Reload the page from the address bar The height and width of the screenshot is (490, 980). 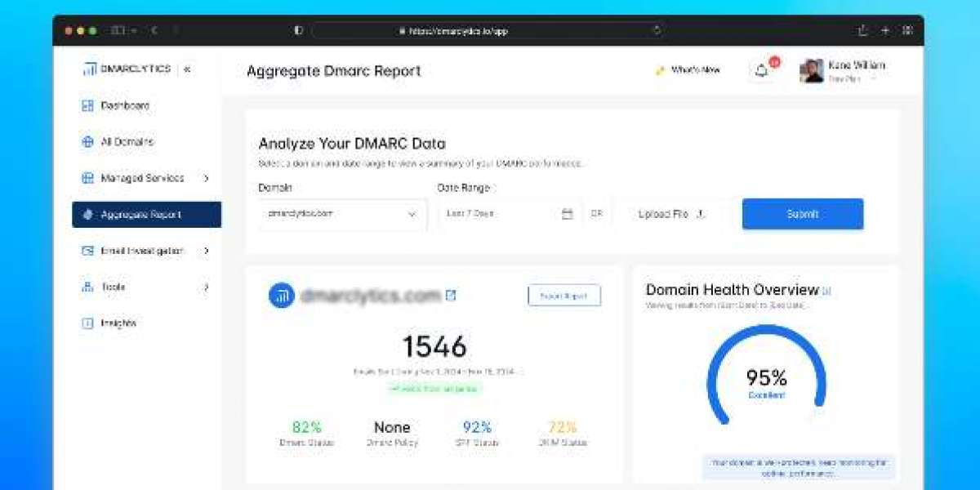click(x=657, y=30)
